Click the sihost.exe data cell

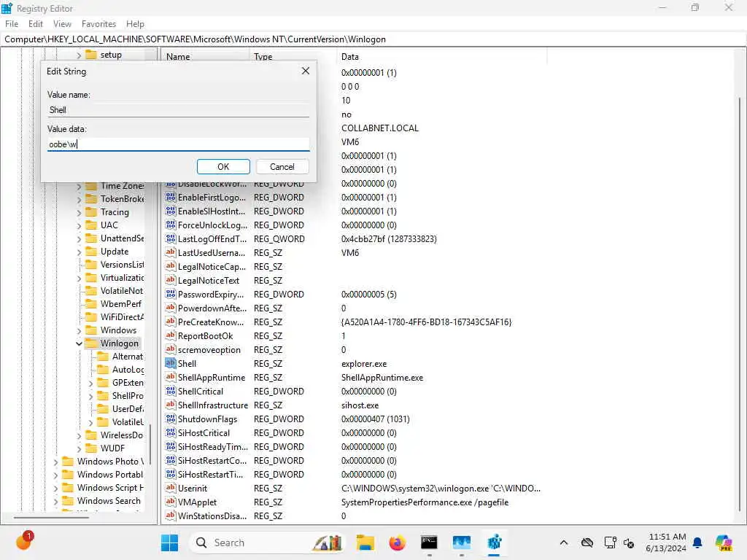point(360,405)
